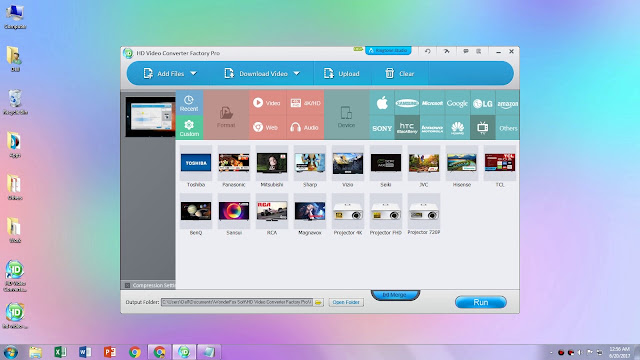Choose the Samsung brand logo
Screen dimensions: 640x360
(x=407, y=103)
